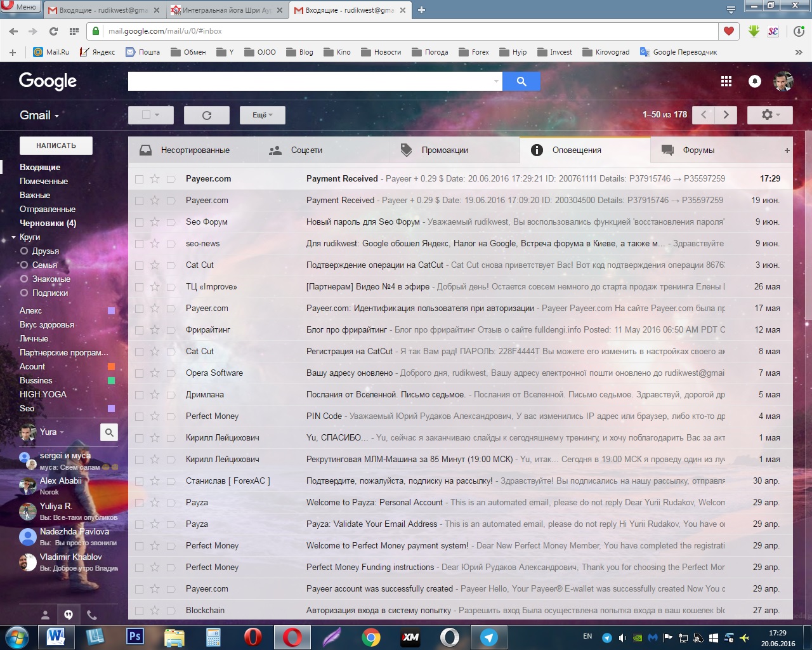Collapse the Круги tree arrow
This screenshot has width=812, height=650.
(13, 237)
